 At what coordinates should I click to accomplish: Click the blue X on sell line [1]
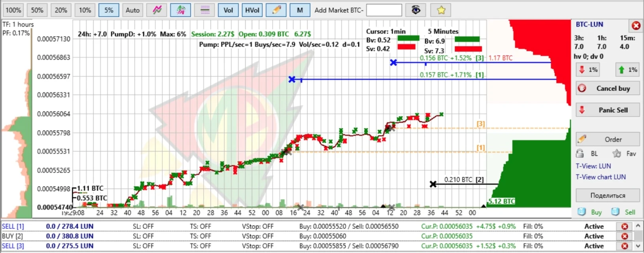(x=292, y=79)
